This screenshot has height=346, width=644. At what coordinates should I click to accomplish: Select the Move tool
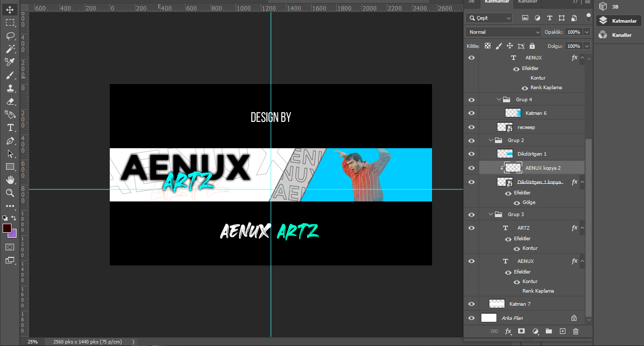tap(10, 10)
